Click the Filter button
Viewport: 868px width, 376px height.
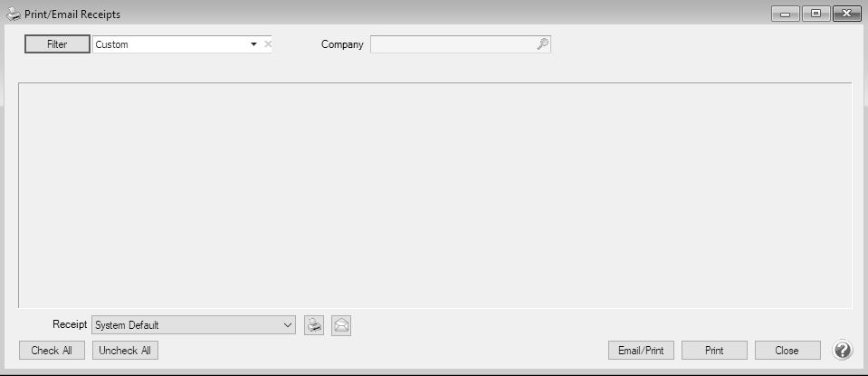point(57,44)
